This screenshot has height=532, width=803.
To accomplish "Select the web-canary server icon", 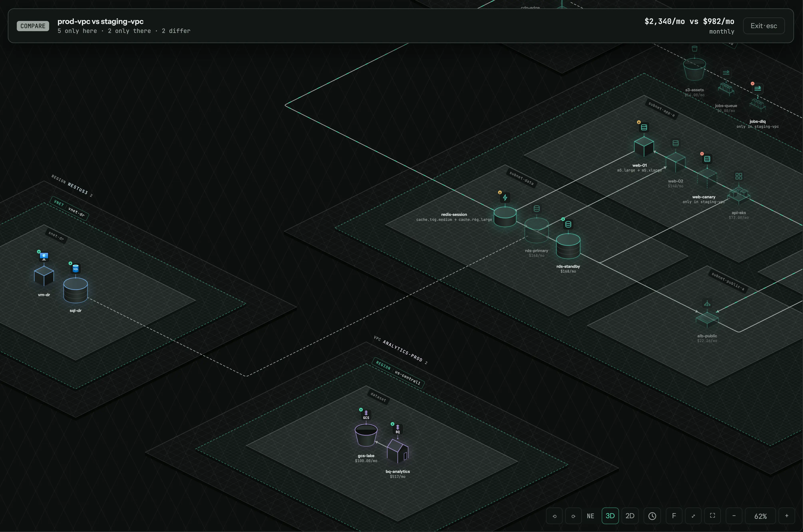I will click(707, 159).
